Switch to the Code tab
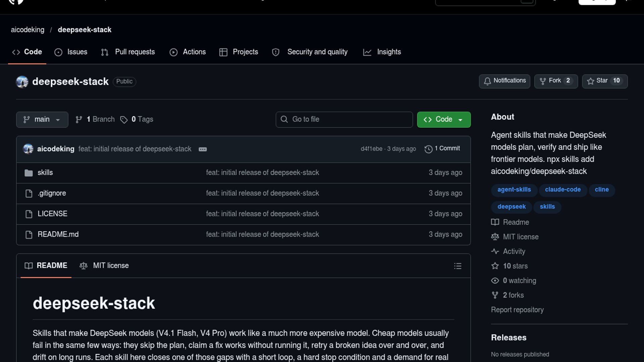Screen dimensions: 644x362 27,52
